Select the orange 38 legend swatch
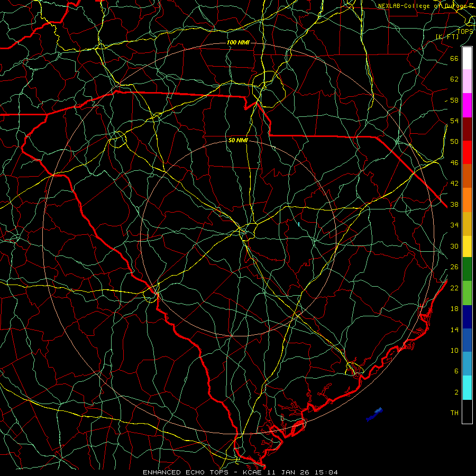Screen dimensions: 476x476 point(467,199)
